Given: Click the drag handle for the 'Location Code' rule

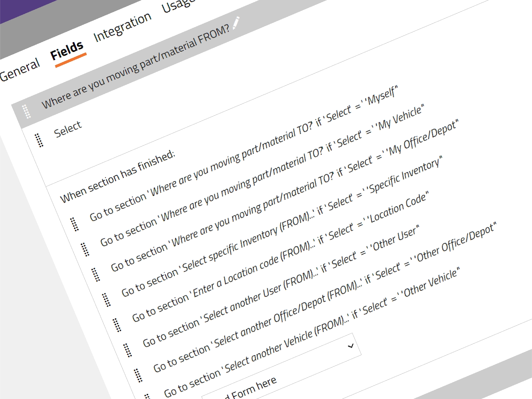Looking at the screenshot, I should pos(117,325).
